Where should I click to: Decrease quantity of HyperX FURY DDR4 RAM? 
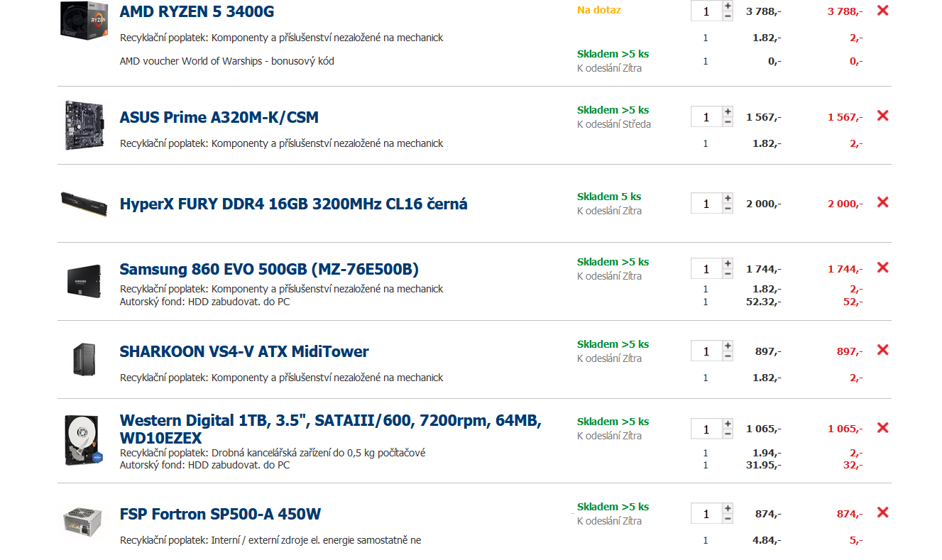[x=728, y=209]
